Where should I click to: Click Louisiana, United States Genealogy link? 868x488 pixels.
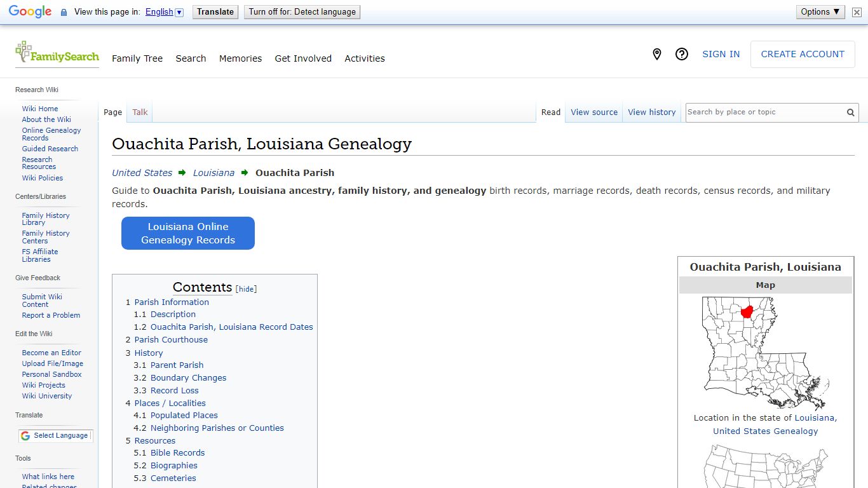[x=775, y=424]
